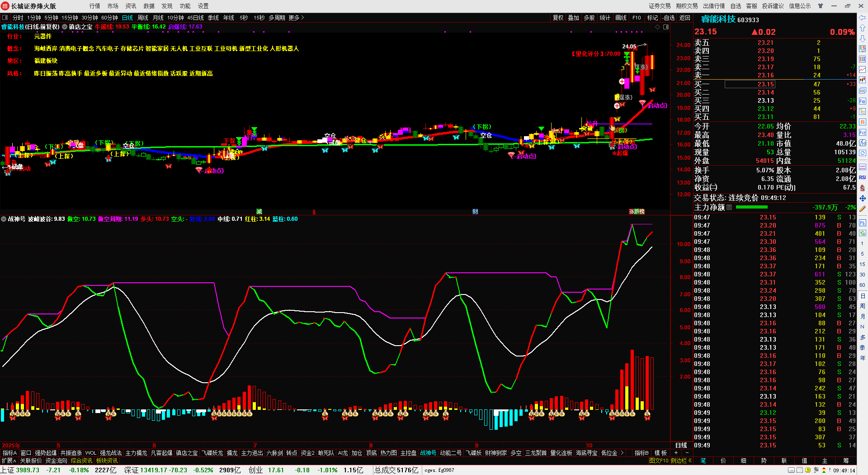Open the 功能 menu
The height and width of the screenshot is (475, 868).
click(185, 6)
